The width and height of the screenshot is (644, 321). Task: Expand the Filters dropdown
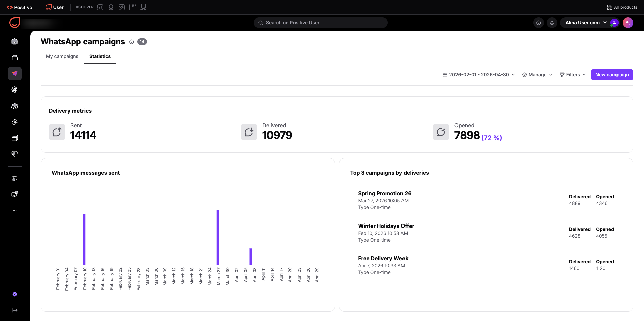(573, 75)
